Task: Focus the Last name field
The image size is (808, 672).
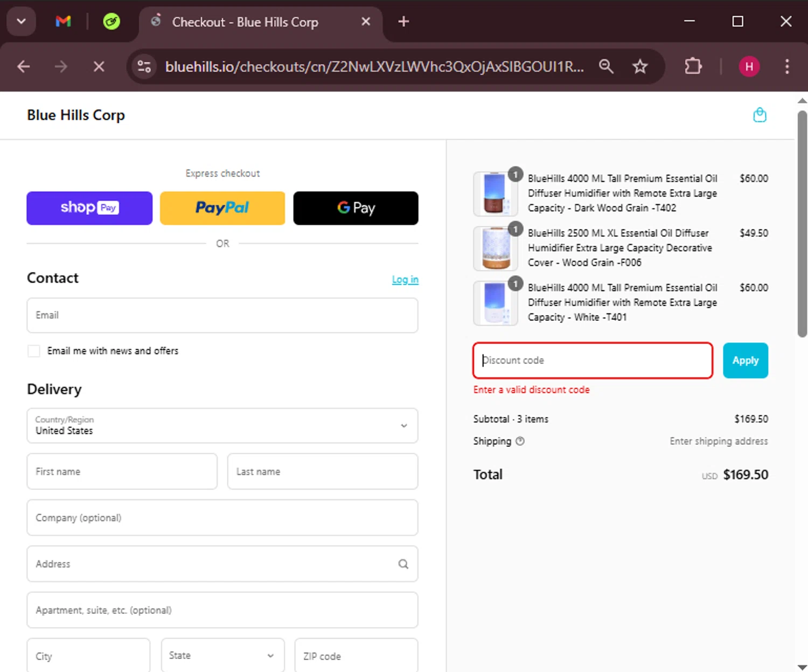Action: click(x=323, y=471)
